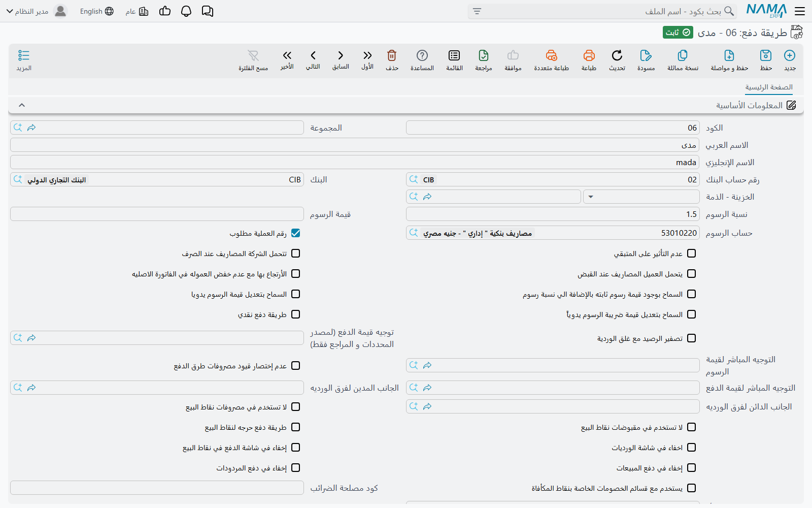Open the chat messages icon in header

(208, 11)
